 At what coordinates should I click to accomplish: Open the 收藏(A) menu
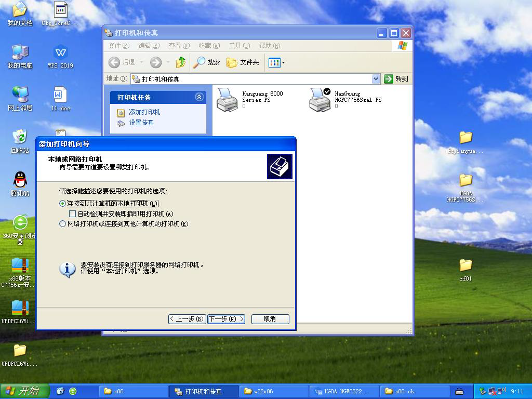click(209, 46)
